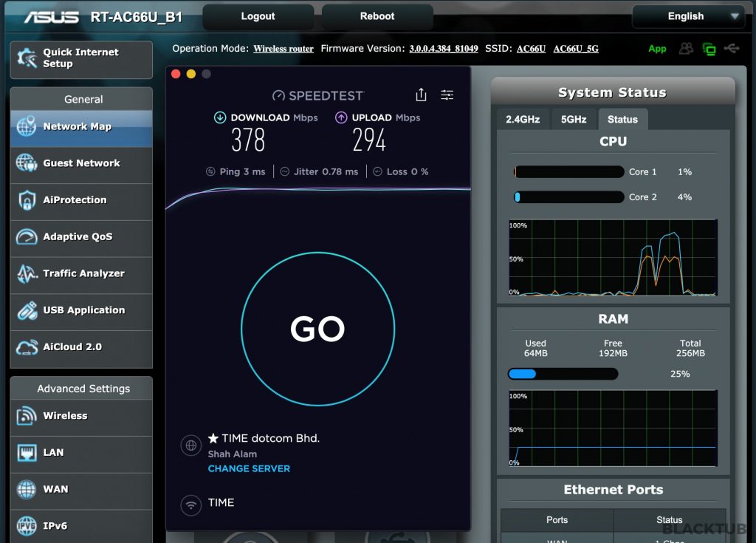Click the upload speed value 294
The width and height of the screenshot is (756, 543).
[x=369, y=140]
